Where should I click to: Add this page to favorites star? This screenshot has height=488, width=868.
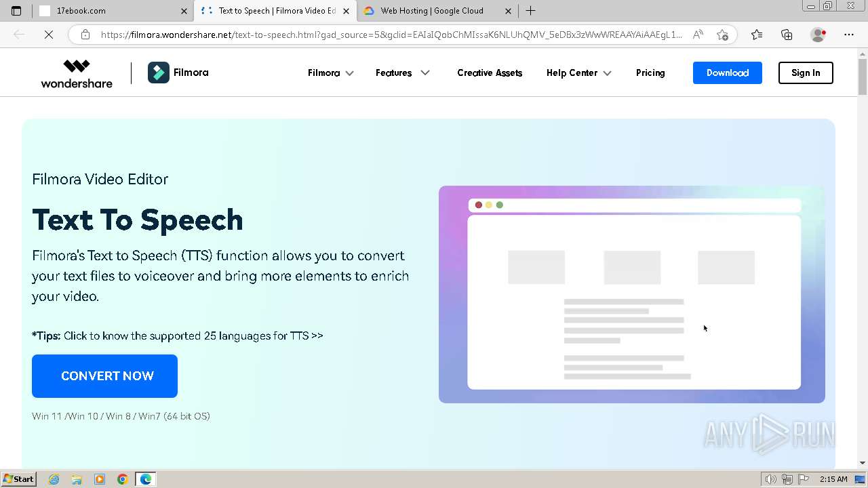722,35
